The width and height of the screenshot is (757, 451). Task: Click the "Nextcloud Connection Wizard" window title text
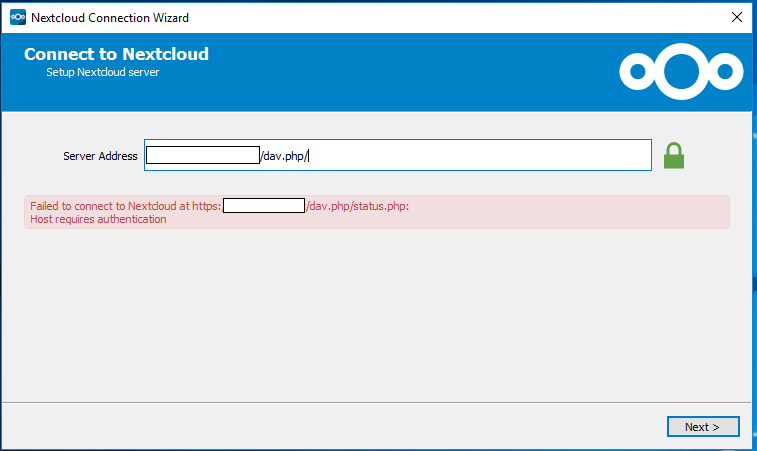(110, 18)
